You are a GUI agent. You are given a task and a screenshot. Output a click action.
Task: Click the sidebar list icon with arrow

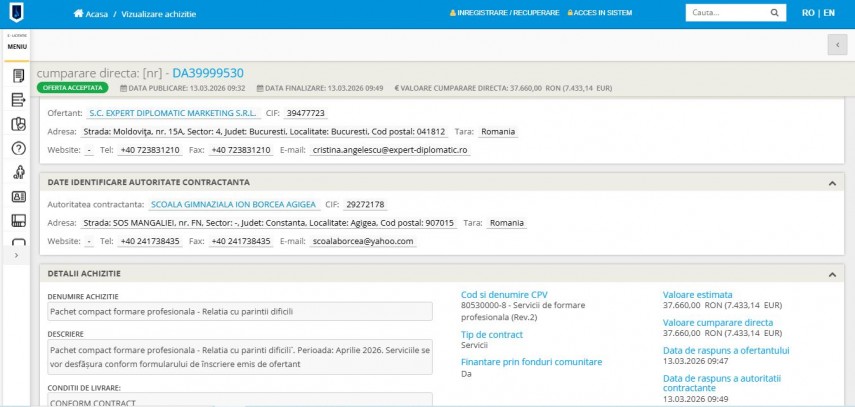[x=17, y=100]
